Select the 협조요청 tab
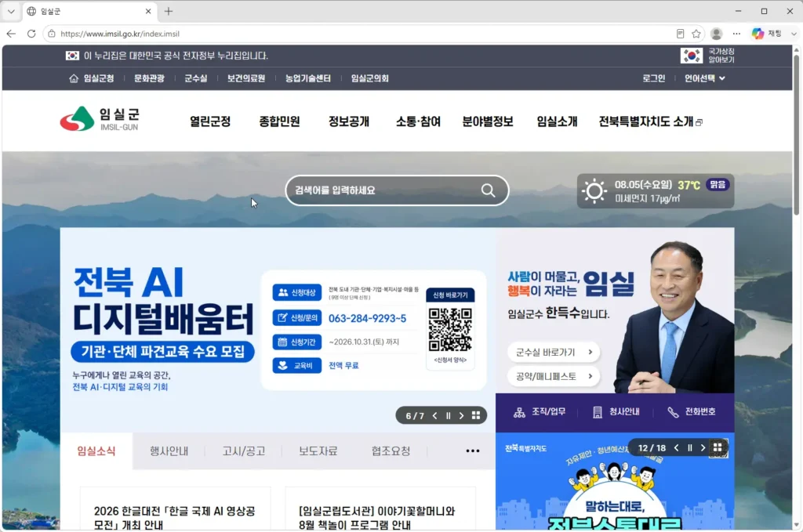The width and height of the screenshot is (803, 532). [391, 451]
